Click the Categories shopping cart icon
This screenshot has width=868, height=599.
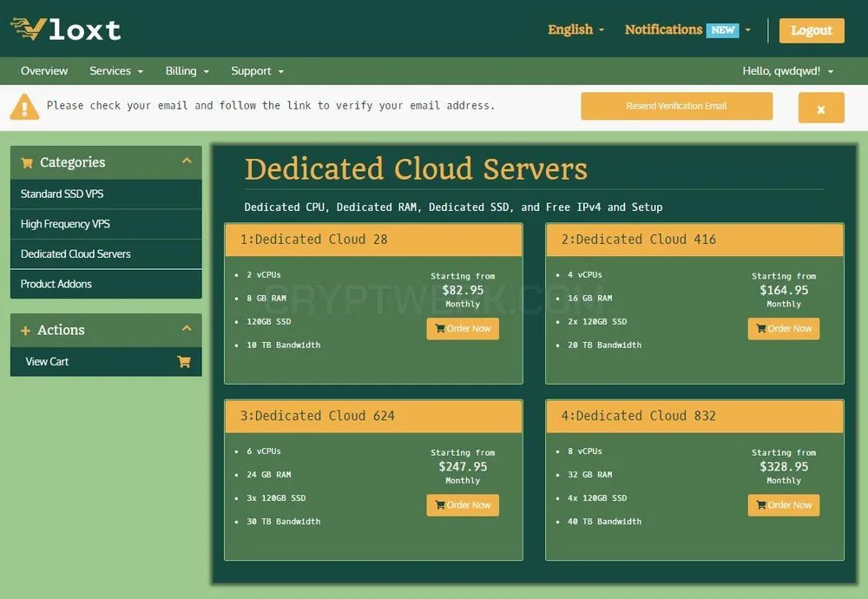[27, 162]
